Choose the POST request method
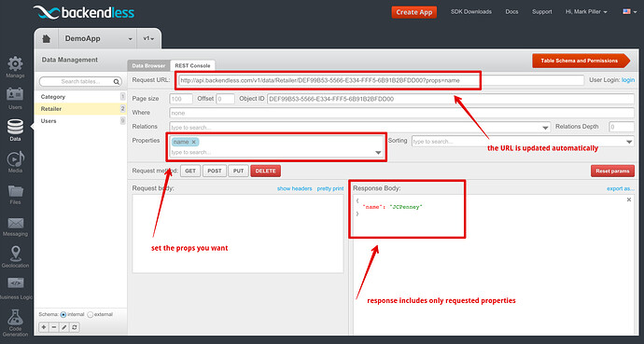 pyautogui.click(x=215, y=171)
